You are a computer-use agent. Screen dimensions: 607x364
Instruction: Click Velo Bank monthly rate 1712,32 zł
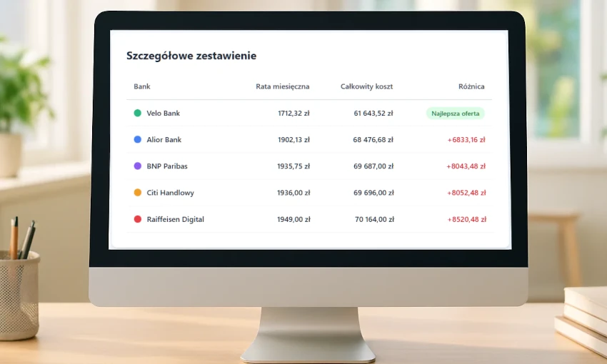click(x=294, y=113)
